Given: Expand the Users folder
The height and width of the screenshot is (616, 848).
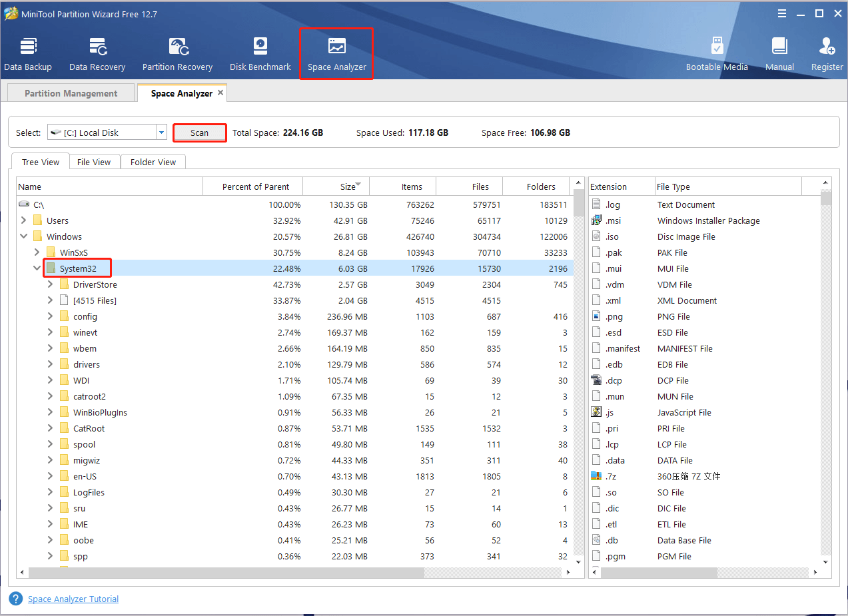Looking at the screenshot, I should point(24,220).
